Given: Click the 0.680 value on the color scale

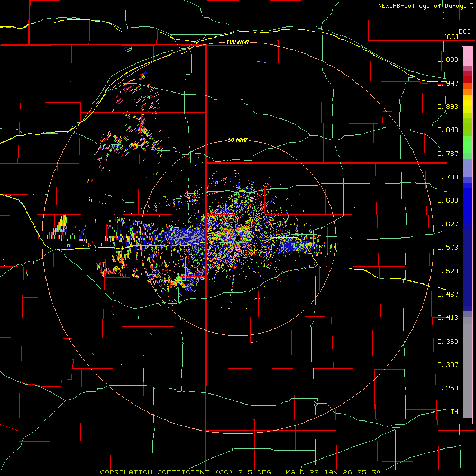Looking at the screenshot, I should pos(448,200).
